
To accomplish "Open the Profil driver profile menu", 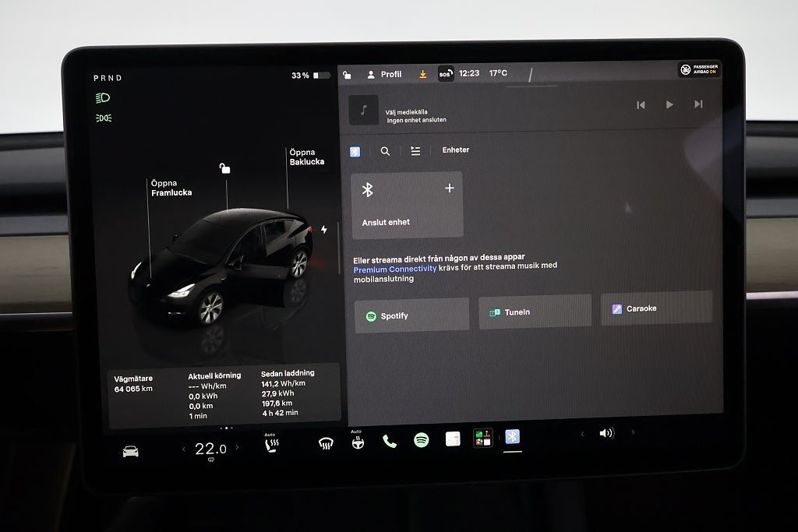I will coord(384,74).
